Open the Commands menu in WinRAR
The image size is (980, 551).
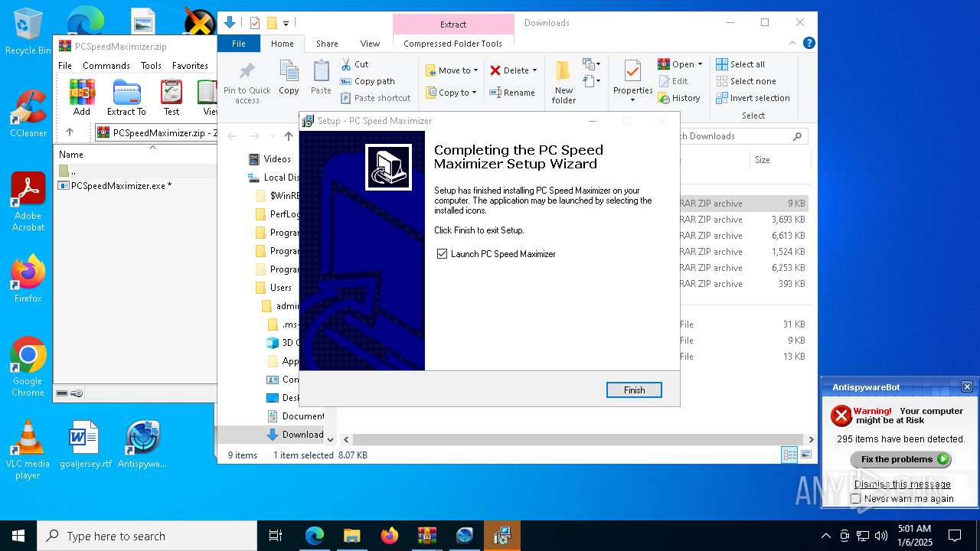[106, 66]
